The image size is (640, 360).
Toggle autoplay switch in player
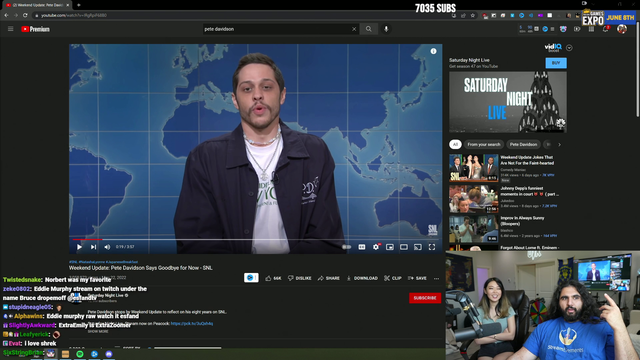click(346, 247)
